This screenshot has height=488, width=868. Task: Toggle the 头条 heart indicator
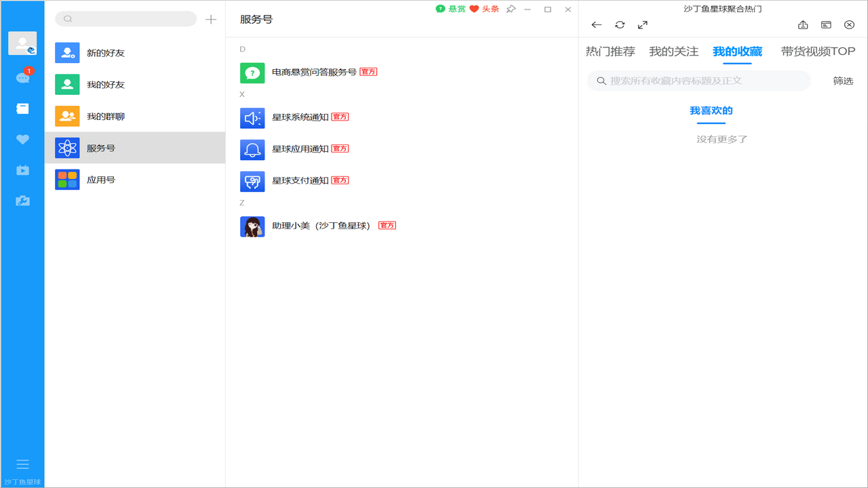[474, 9]
